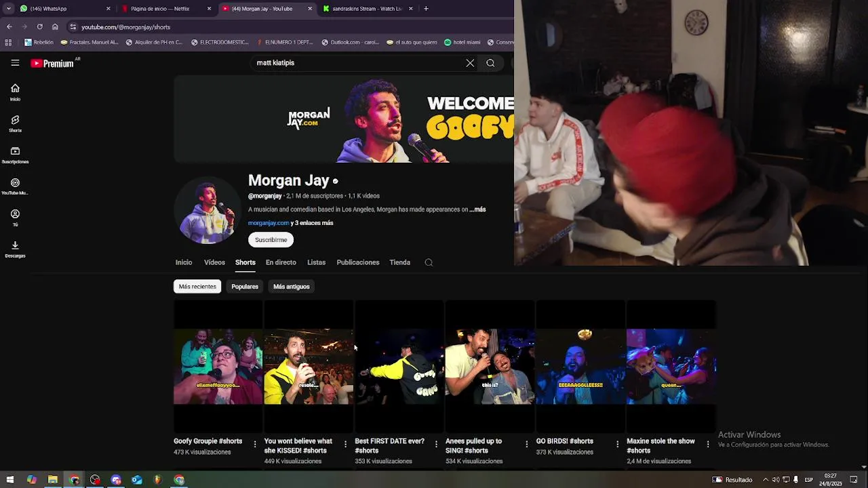This screenshot has width=868, height=488.
Task: Go back with the browser back arrow
Action: tap(9, 26)
